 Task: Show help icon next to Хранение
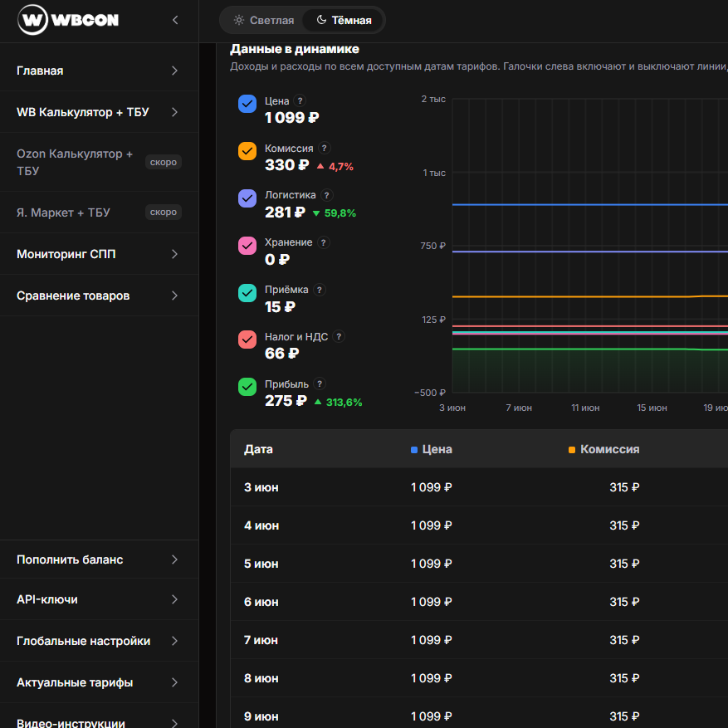(324, 242)
